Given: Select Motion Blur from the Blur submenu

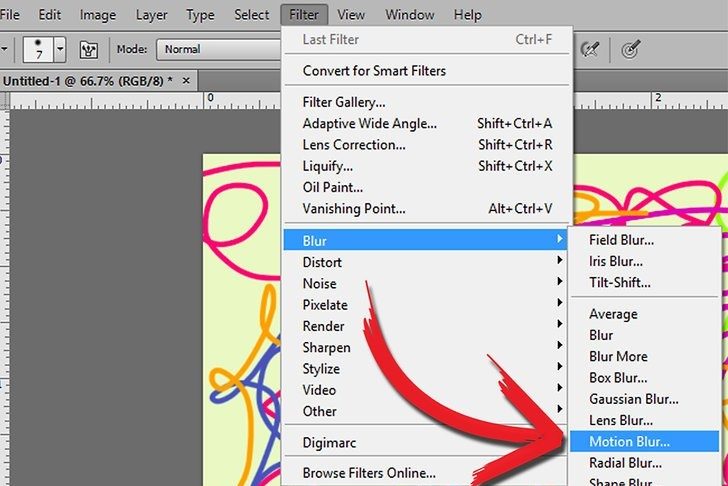Looking at the screenshot, I should point(629,441).
